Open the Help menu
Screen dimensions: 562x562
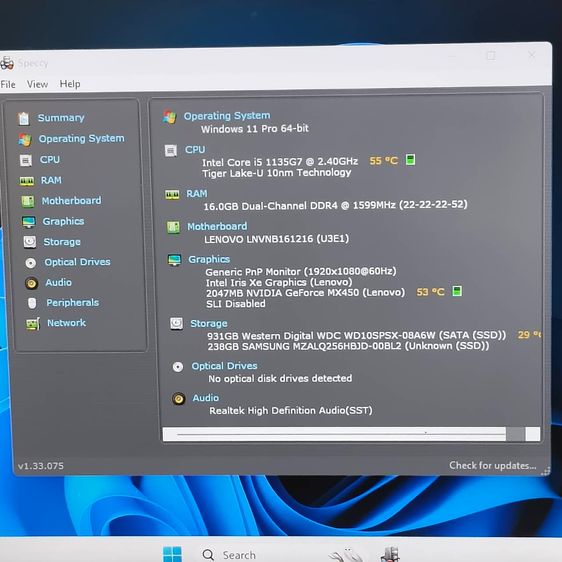[x=70, y=84]
